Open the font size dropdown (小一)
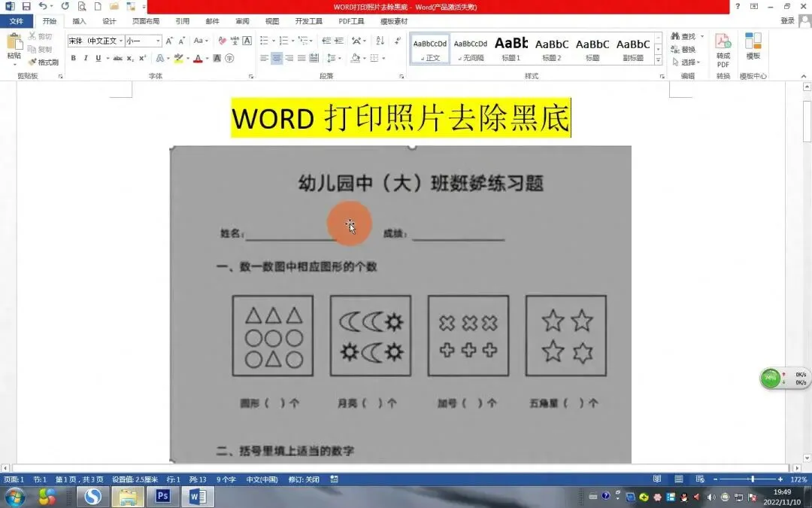Viewport: 812px width, 508px height. [158, 41]
